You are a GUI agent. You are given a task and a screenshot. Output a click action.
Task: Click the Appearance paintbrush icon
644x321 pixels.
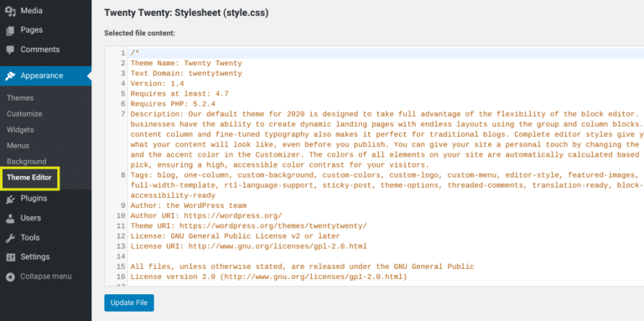[11, 76]
